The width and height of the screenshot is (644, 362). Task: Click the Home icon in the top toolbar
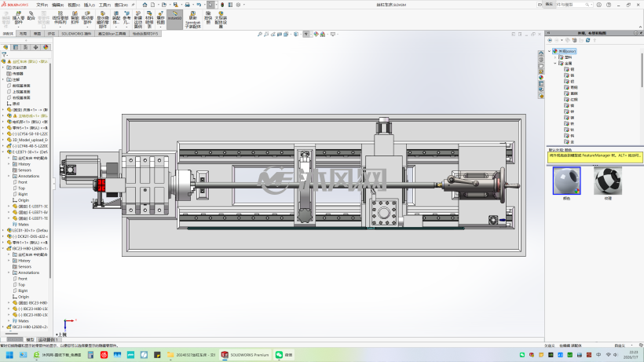tap(145, 5)
